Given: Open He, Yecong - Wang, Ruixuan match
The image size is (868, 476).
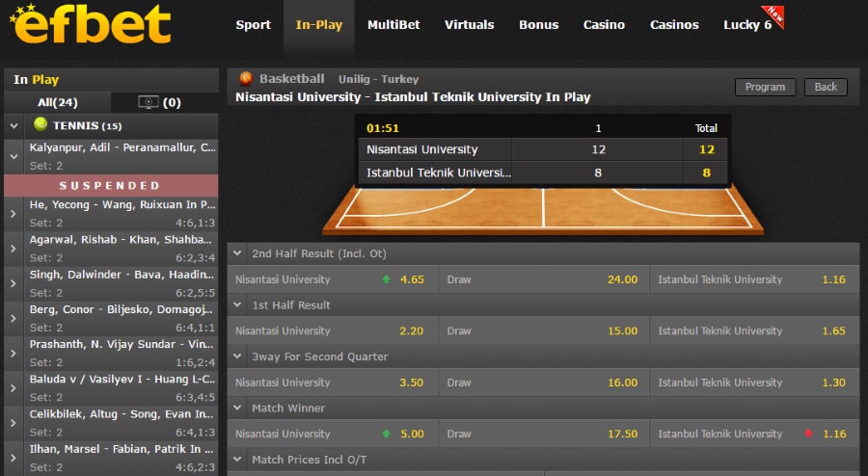Looking at the screenshot, I should point(122,204).
